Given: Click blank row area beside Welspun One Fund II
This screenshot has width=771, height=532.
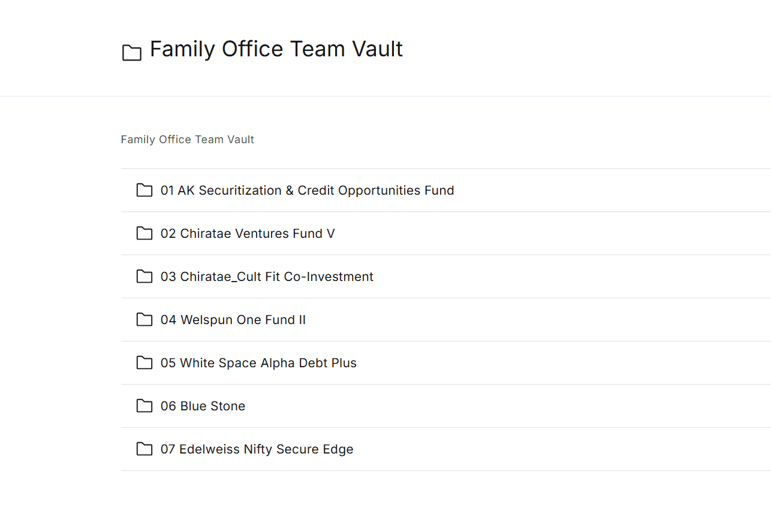Looking at the screenshot, I should point(510,320).
